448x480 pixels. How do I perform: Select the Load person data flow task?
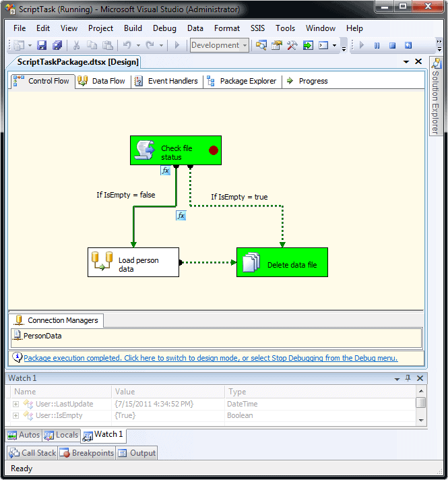(x=133, y=262)
